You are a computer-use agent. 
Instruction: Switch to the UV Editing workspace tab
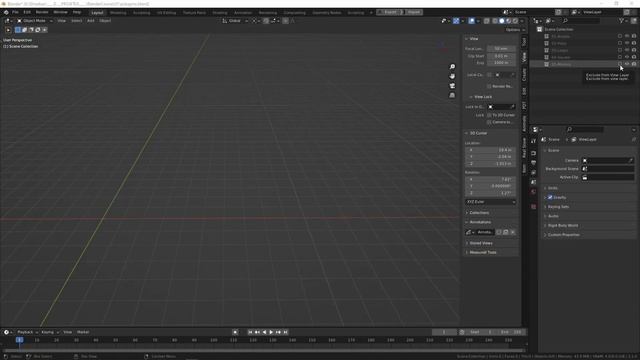pos(167,13)
